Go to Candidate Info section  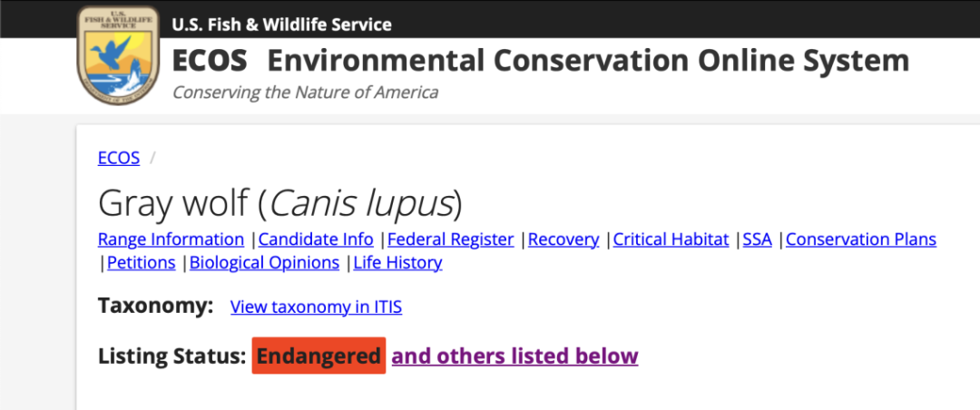317,239
